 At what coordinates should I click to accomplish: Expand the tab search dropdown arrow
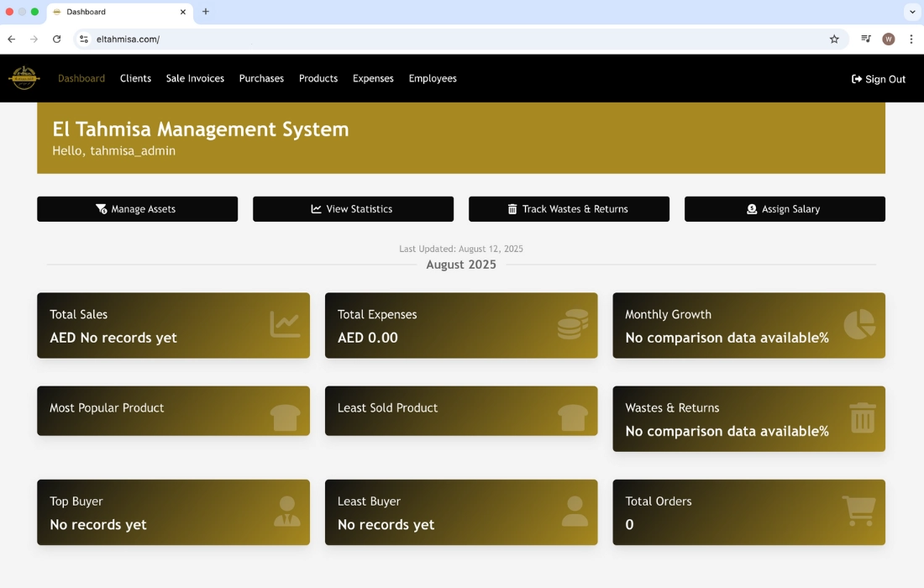(x=912, y=12)
